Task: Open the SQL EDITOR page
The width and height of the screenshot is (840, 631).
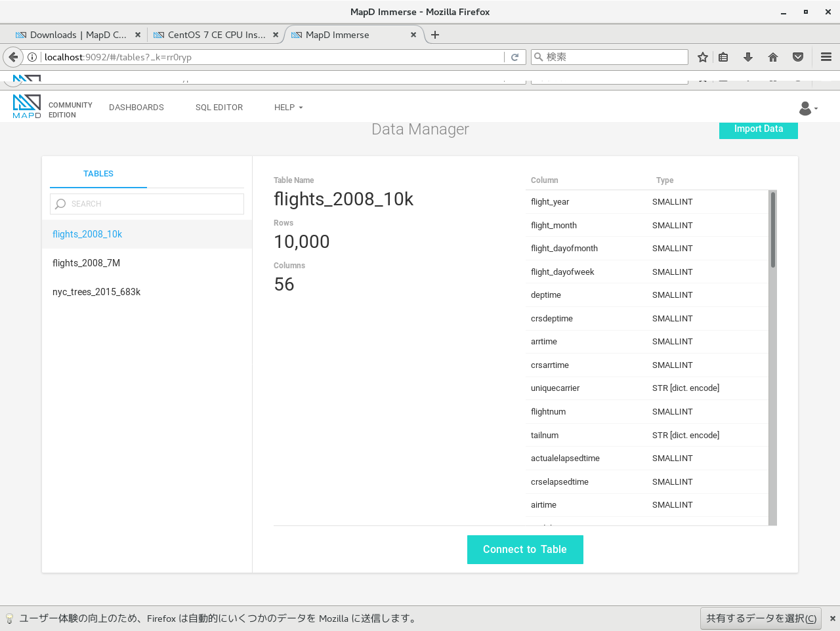Action: pos(219,108)
